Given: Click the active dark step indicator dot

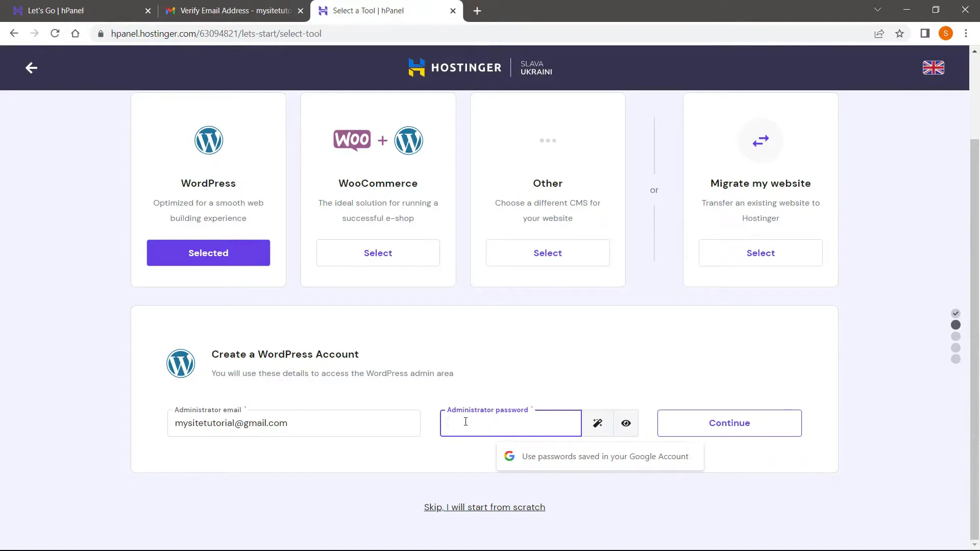Looking at the screenshot, I should tap(956, 325).
